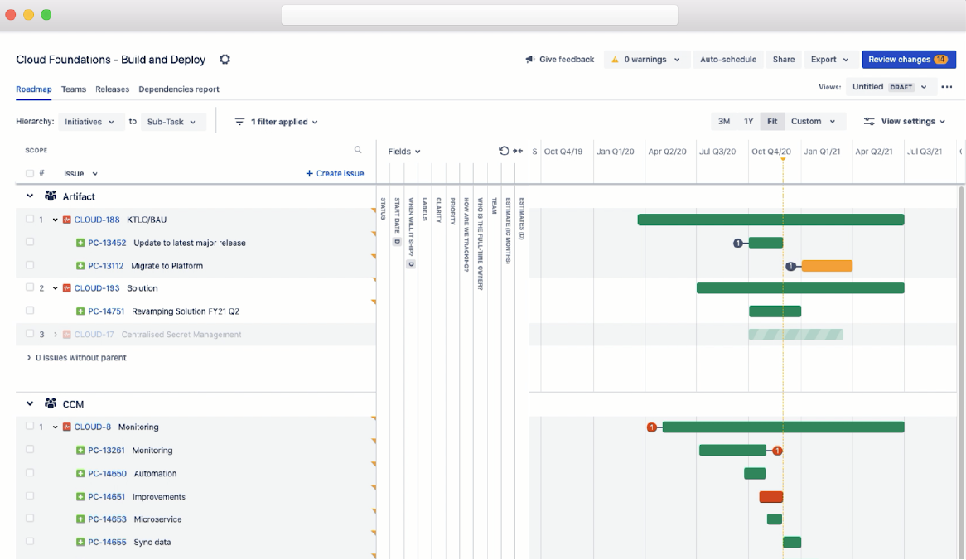Click the collapse-columns arrows icon next to undo
The width and height of the screenshot is (966, 560).
[518, 151]
